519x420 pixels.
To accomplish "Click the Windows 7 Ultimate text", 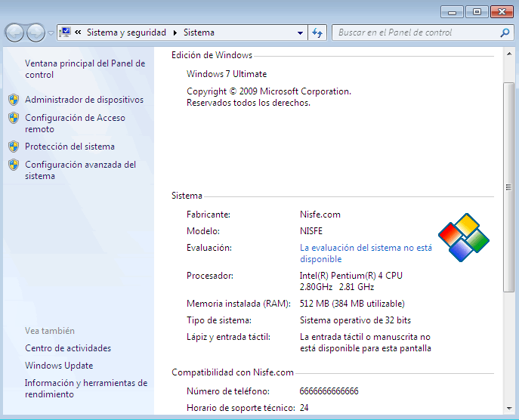I will (227, 74).
